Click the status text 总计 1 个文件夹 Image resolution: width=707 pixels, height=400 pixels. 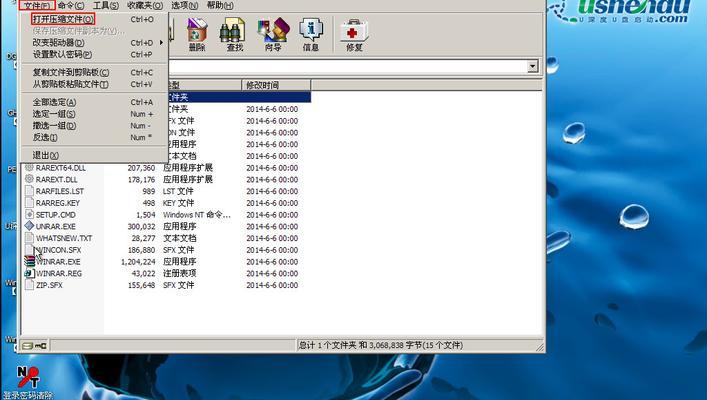(x=381, y=345)
